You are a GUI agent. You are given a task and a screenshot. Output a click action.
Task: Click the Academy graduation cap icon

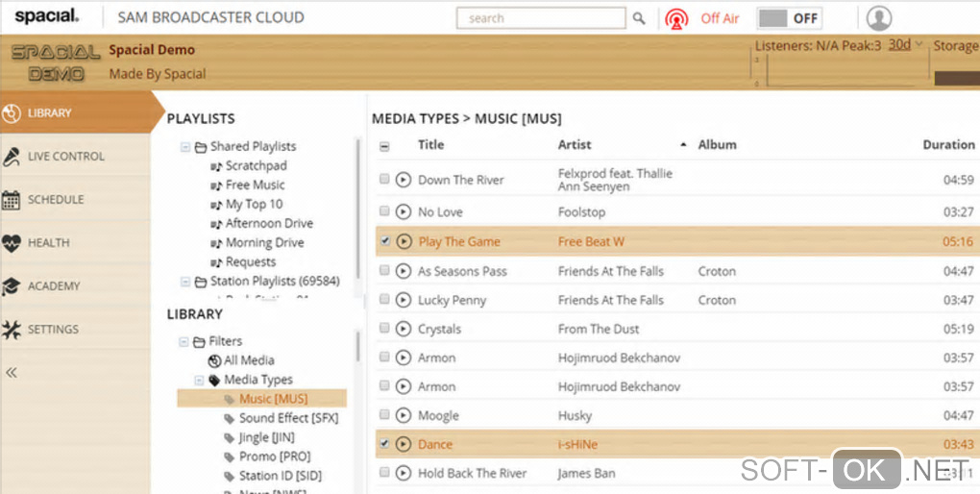12,285
